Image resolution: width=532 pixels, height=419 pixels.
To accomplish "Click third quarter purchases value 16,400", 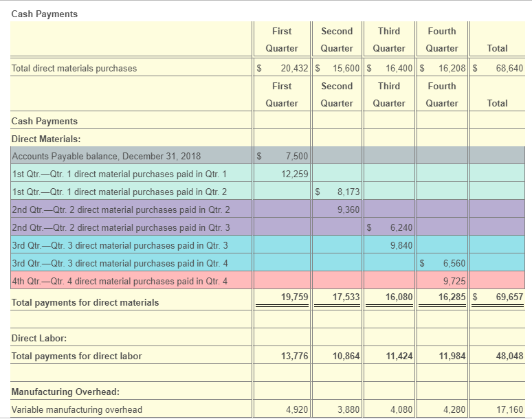I will (399, 68).
